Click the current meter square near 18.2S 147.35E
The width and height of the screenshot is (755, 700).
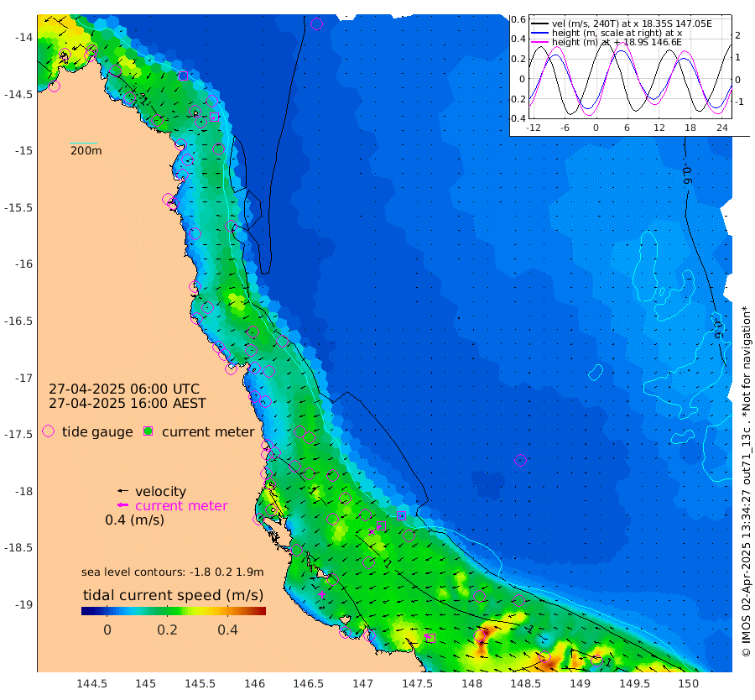click(401, 515)
